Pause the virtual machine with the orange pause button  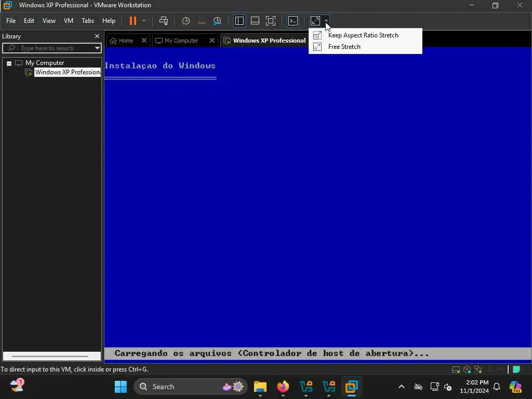132,21
